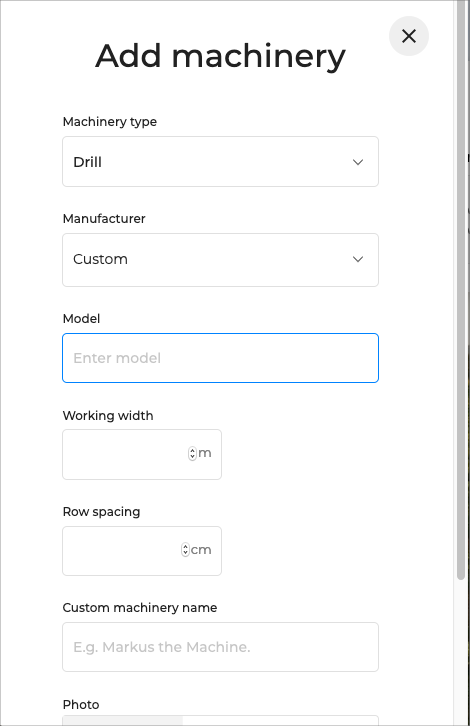Open the Manufacturer dropdown showing Custom
This screenshot has height=726, width=470.
[x=220, y=260]
